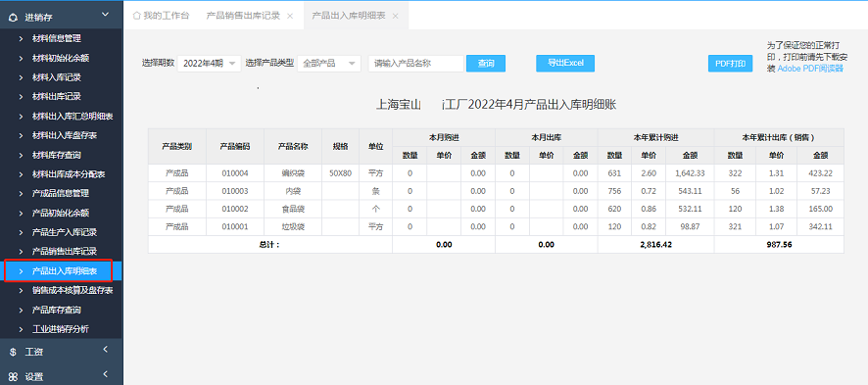Select 产品出入库明细表 in the sidebar menu
Screen dimensions: 868x385
62,271
